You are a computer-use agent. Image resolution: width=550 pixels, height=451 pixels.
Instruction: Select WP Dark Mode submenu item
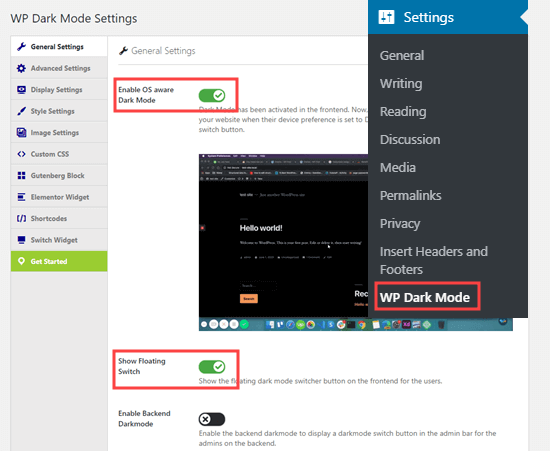(x=425, y=297)
